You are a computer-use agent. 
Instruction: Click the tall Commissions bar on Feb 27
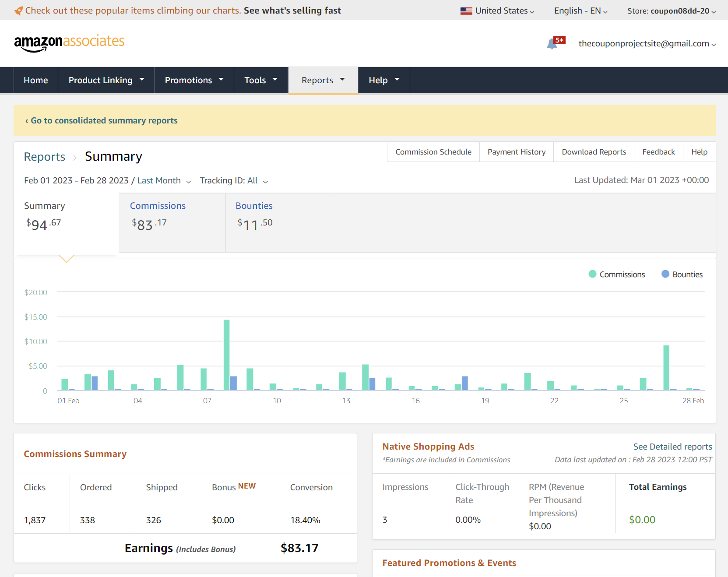pyautogui.click(x=666, y=368)
